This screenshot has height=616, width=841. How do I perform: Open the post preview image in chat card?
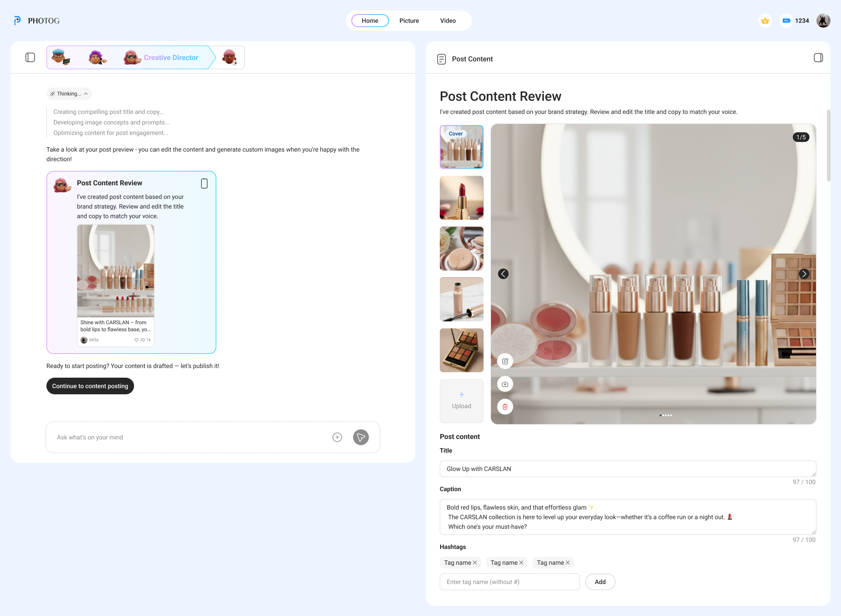[x=116, y=271]
